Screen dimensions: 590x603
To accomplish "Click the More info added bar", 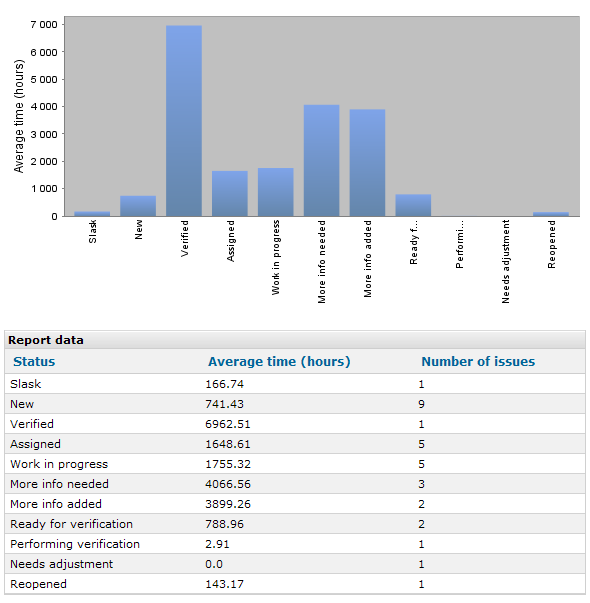I will pos(367,163).
